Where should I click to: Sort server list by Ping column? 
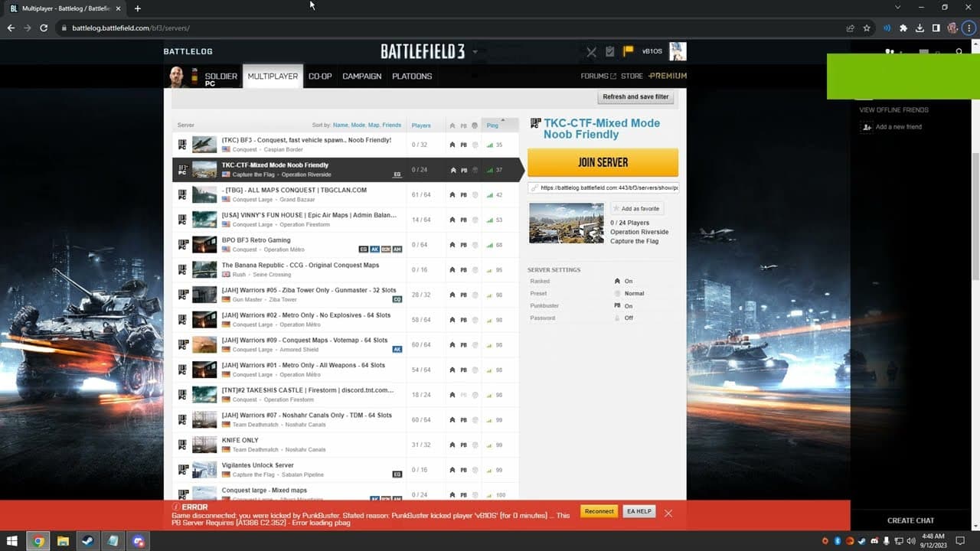pyautogui.click(x=492, y=125)
